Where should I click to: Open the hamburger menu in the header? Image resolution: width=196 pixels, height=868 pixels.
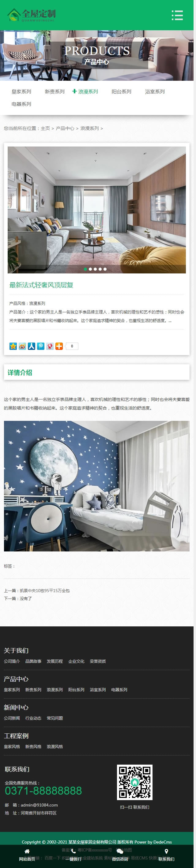(x=177, y=15)
